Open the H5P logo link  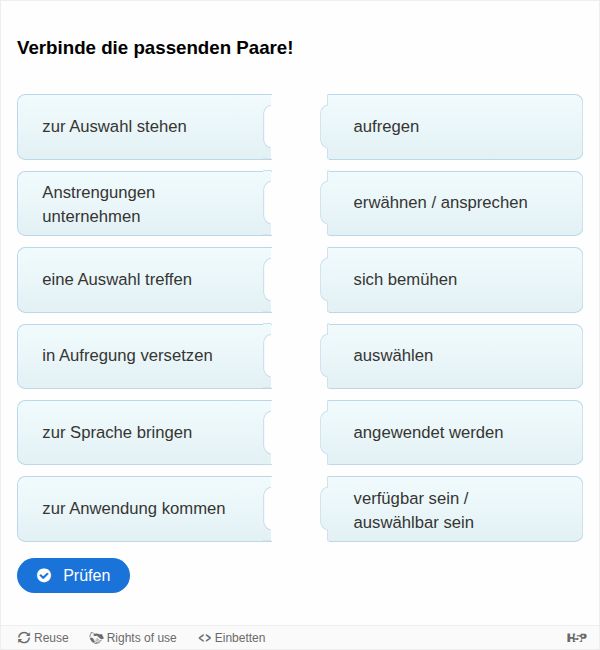pos(576,638)
